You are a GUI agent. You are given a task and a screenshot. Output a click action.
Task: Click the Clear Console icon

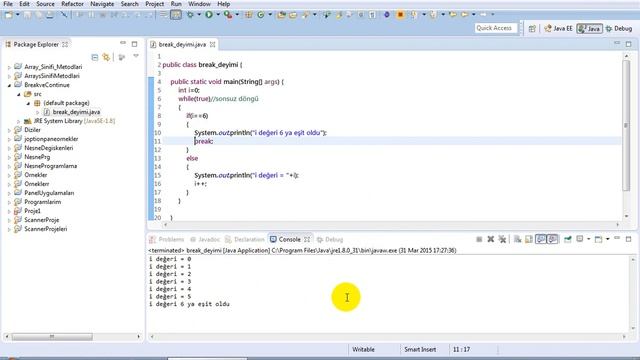coord(518,239)
